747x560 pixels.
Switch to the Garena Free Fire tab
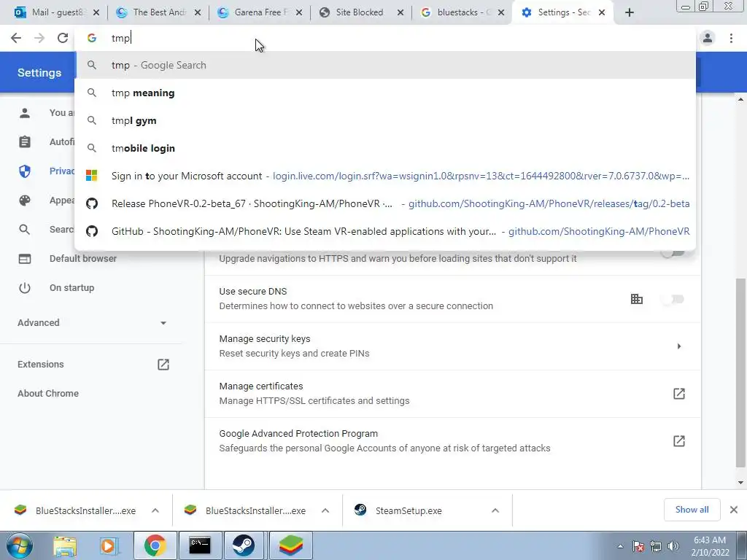[x=260, y=12]
